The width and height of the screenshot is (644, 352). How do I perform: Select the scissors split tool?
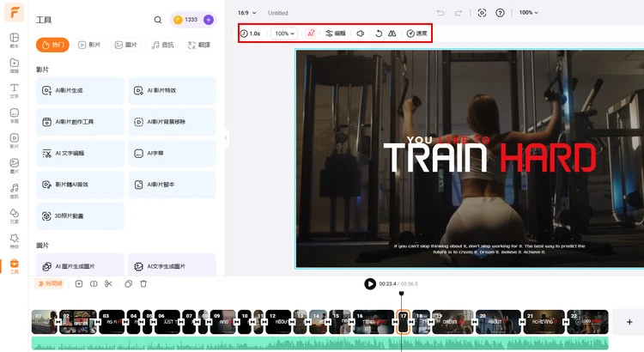(x=108, y=284)
